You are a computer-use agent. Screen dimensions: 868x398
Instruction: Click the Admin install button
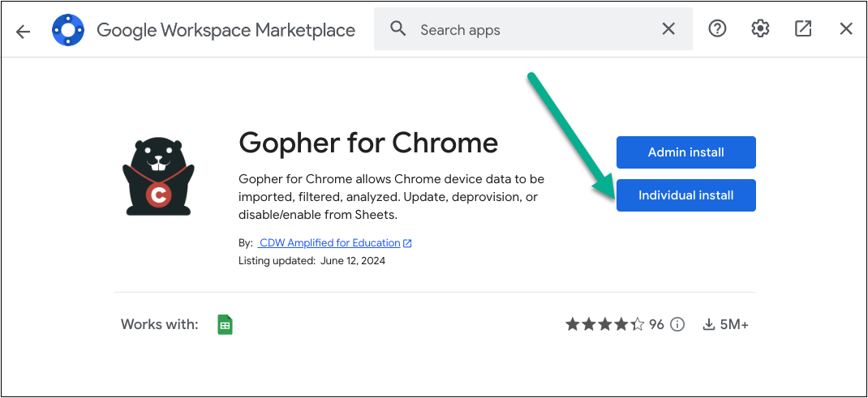pos(685,152)
